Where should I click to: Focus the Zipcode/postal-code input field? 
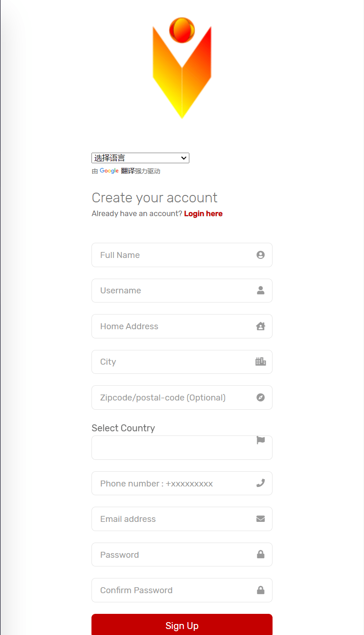(182, 397)
